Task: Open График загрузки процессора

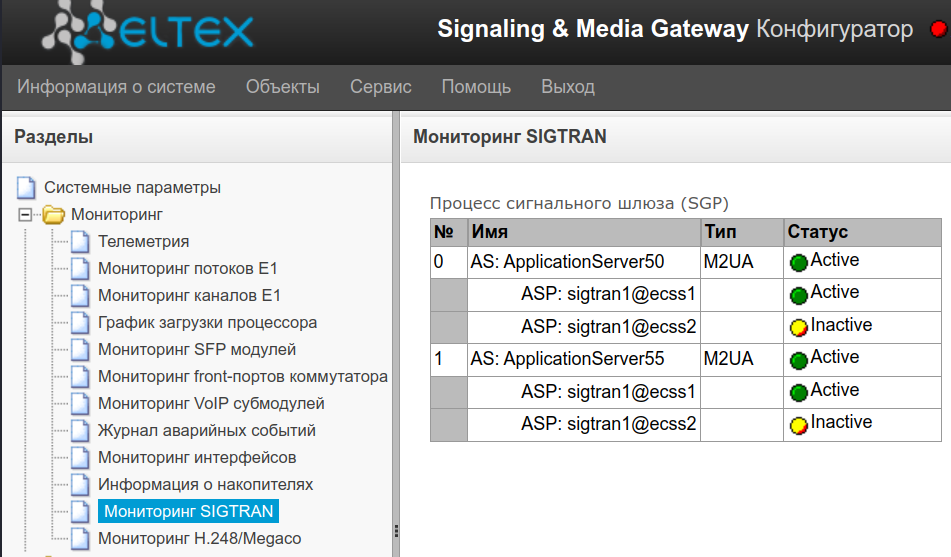Action: coord(207,323)
